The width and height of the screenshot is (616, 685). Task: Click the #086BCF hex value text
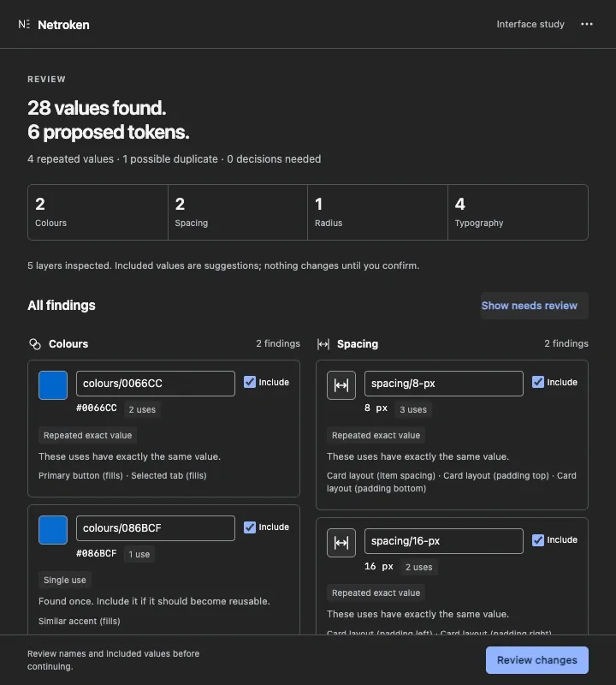click(x=97, y=553)
